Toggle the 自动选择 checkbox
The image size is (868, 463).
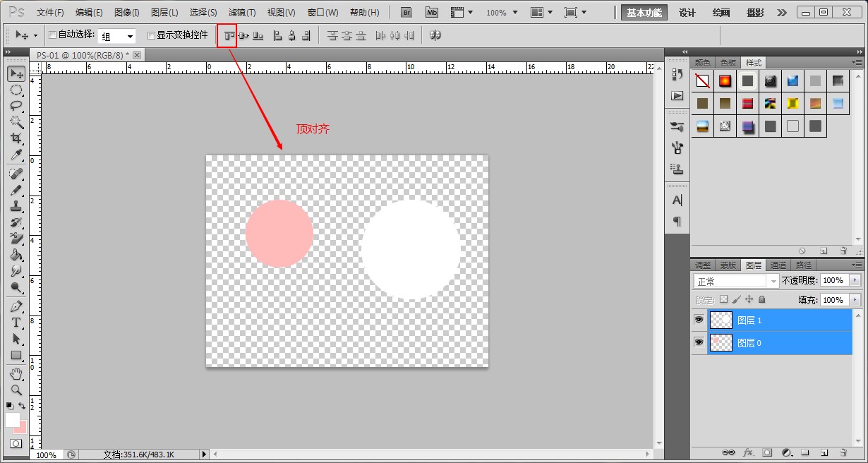pyautogui.click(x=53, y=35)
